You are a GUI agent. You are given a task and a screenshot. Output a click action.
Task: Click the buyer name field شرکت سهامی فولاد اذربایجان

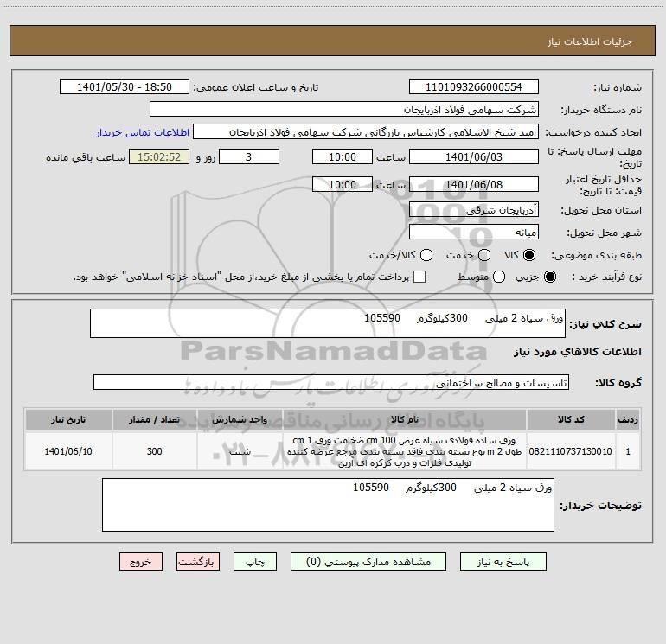click(x=344, y=109)
